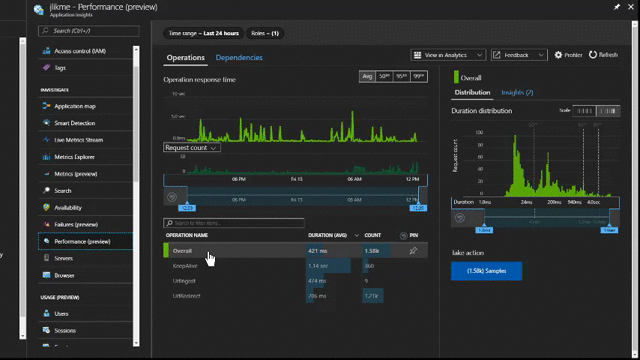Switch to logarithmic scale for distribution

[x=608, y=111]
